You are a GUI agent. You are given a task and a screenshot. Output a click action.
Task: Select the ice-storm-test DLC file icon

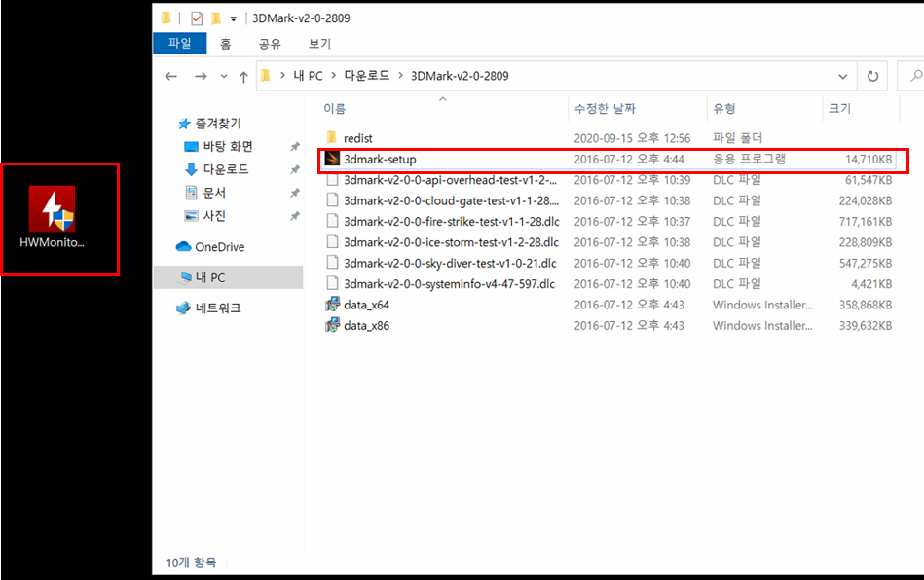point(332,242)
